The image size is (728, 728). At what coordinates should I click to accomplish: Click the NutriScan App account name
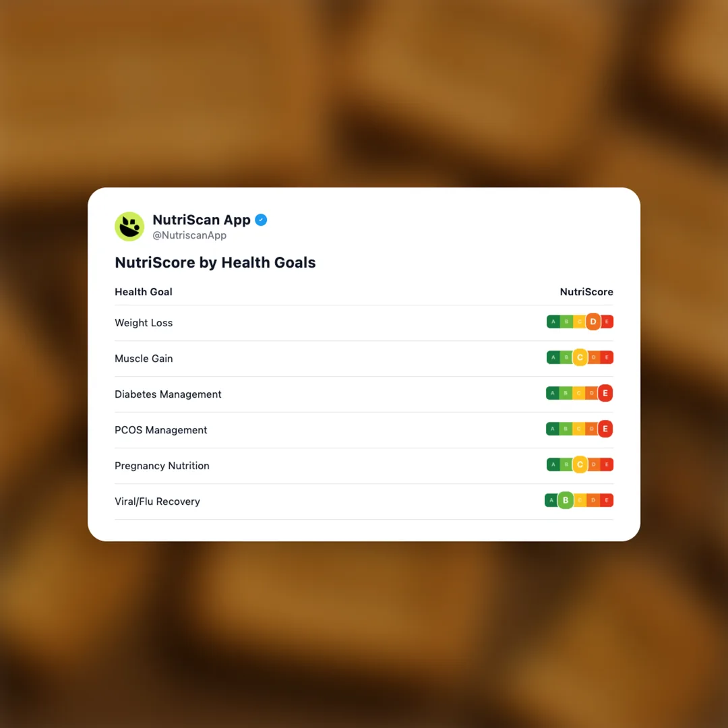(202, 220)
